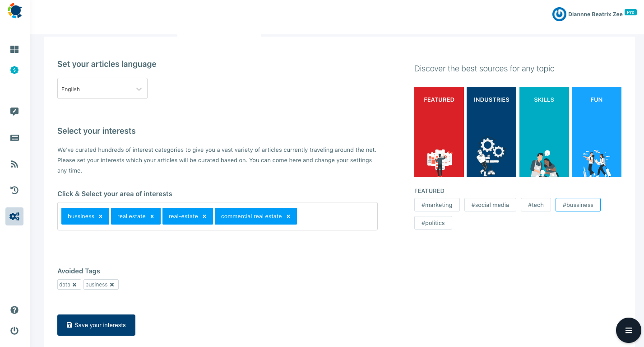This screenshot has width=644, height=347.
Task: Add the #social media tag
Action: [x=490, y=205]
